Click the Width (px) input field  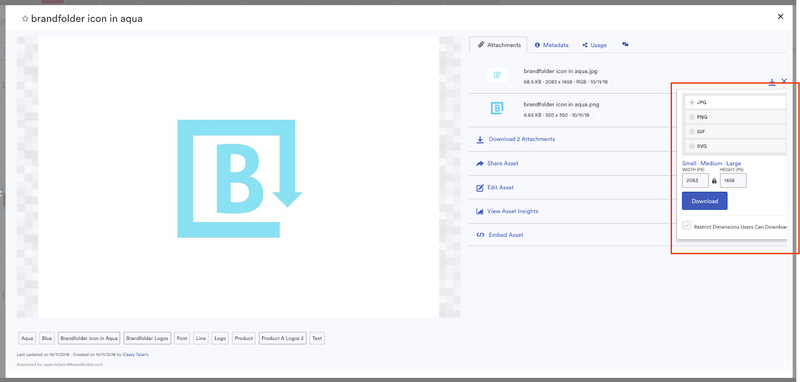695,180
